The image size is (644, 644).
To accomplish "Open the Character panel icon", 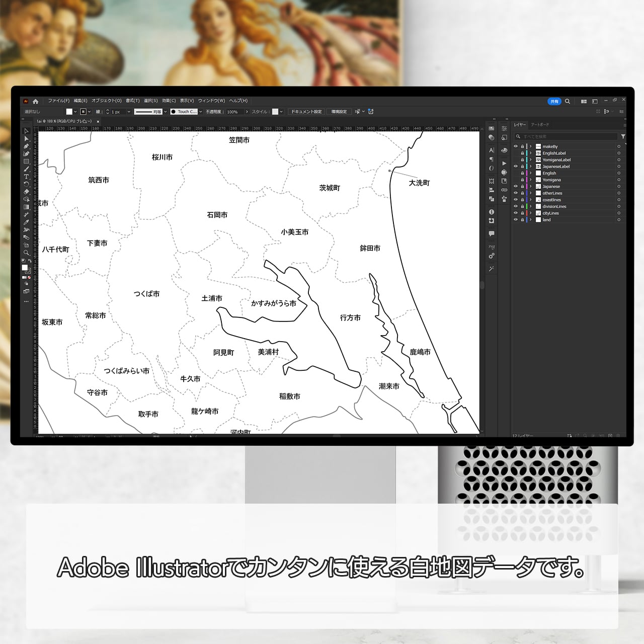I will 492,150.
